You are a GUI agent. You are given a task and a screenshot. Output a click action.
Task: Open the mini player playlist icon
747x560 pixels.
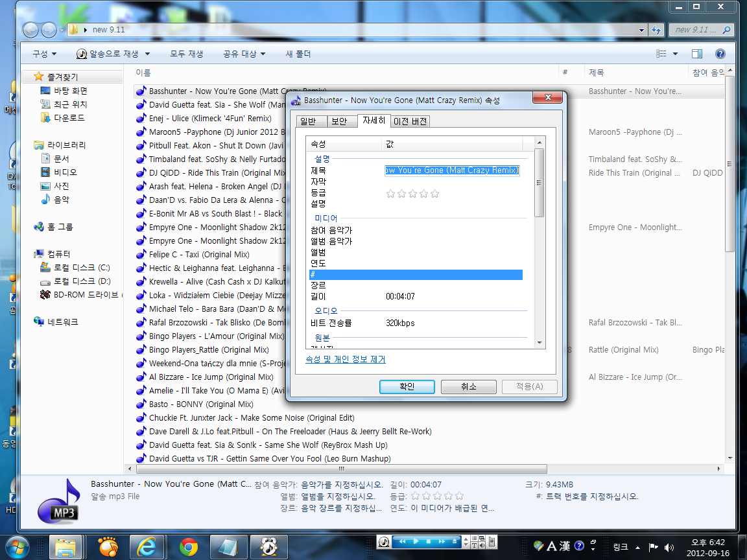[475, 539]
